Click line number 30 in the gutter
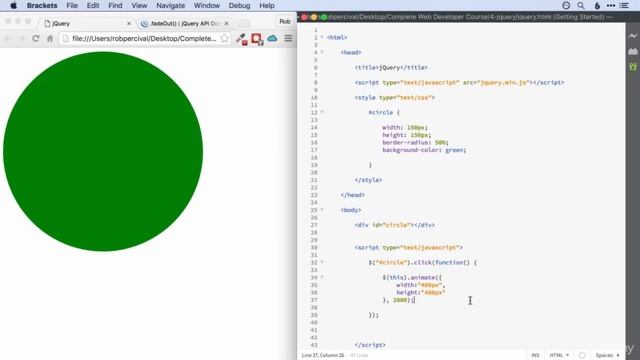 [x=313, y=247]
